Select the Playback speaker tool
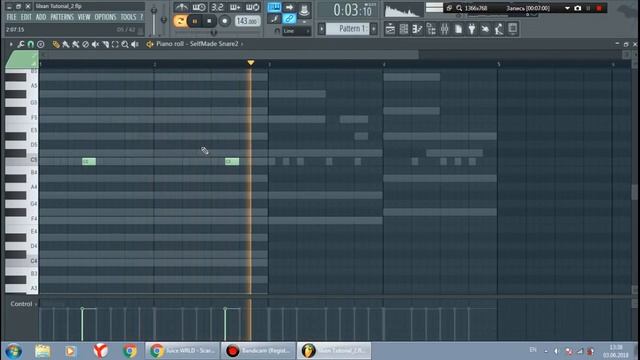640x360 pixels. coord(135,44)
